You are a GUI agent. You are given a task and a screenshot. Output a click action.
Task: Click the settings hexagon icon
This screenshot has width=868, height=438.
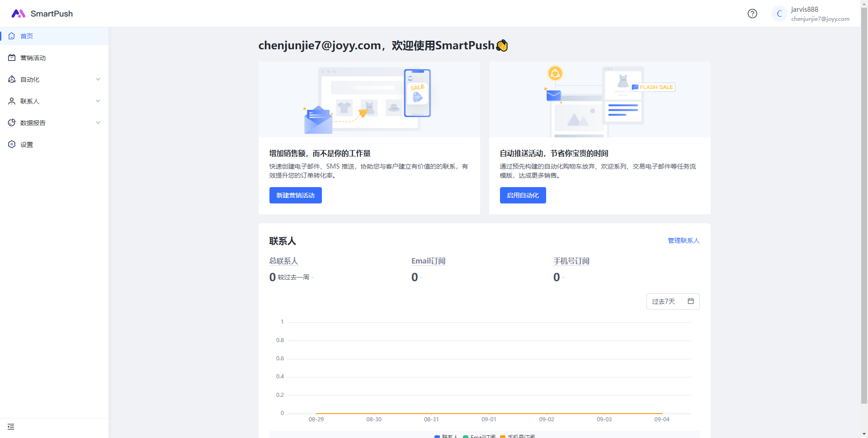coord(12,145)
